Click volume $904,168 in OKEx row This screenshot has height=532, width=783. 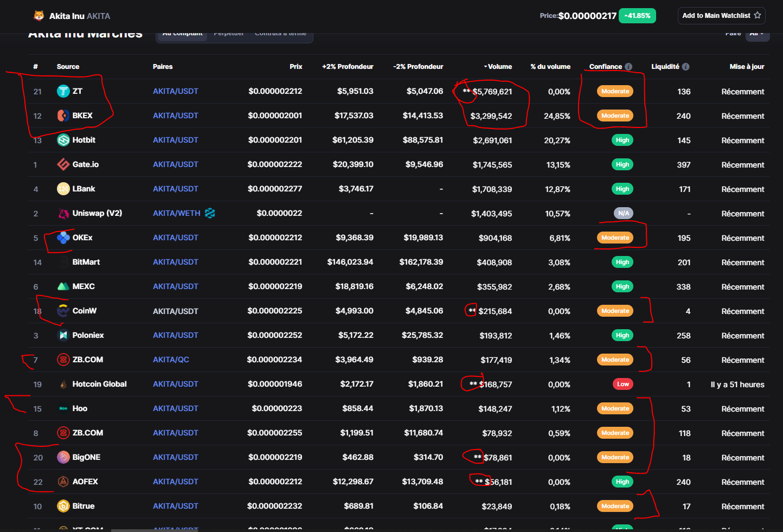coord(495,238)
